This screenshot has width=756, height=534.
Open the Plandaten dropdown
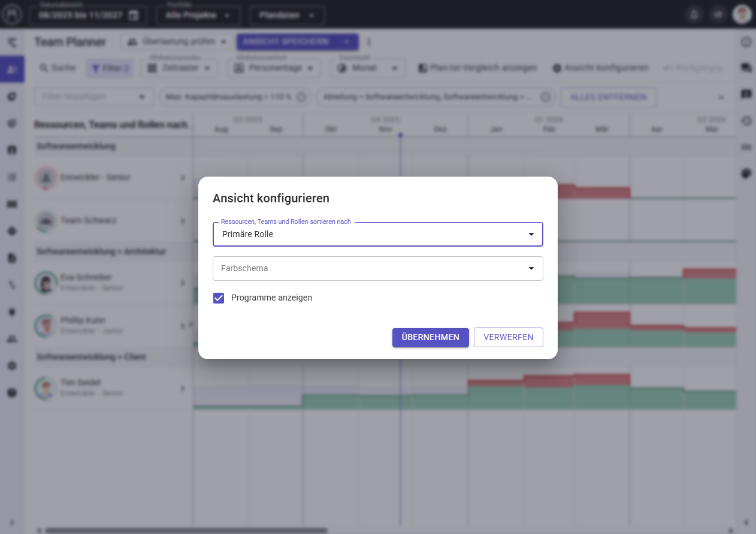[x=287, y=16]
